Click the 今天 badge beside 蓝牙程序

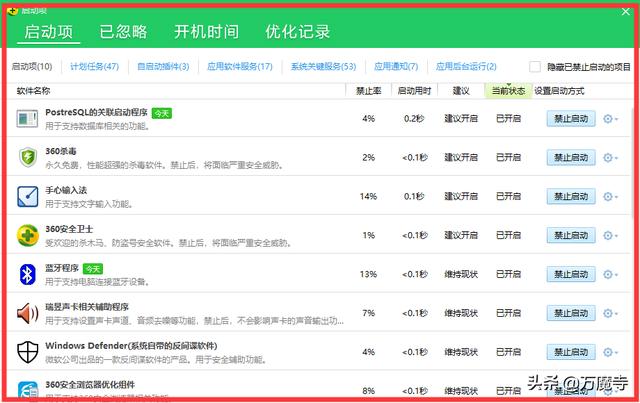93,269
